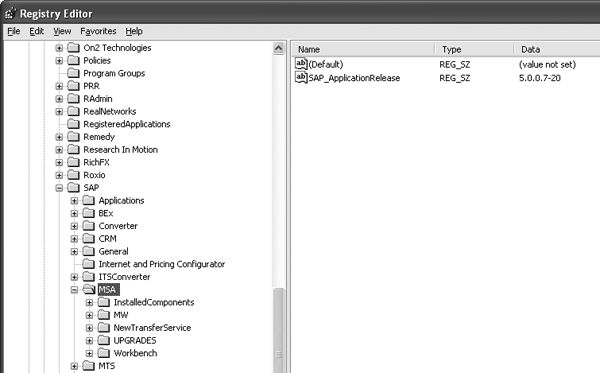Viewport: 600px width, 373px height.
Task: Select the Workbench key label
Action: [135, 353]
